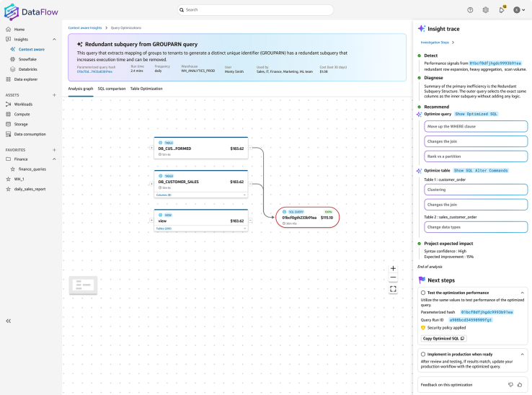Image resolution: width=532 pixels, height=395 pixels.
Task: Open Data consumption
Action: (x=30, y=134)
